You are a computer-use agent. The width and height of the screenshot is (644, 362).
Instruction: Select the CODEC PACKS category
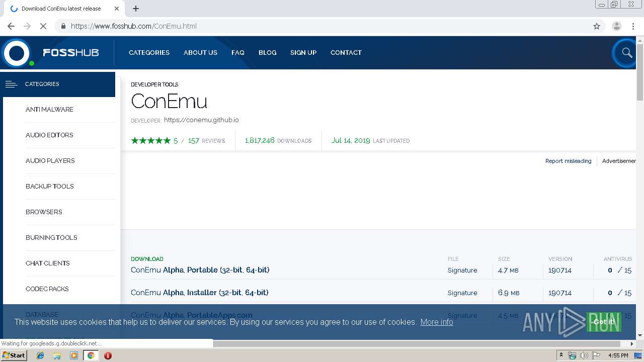click(47, 289)
